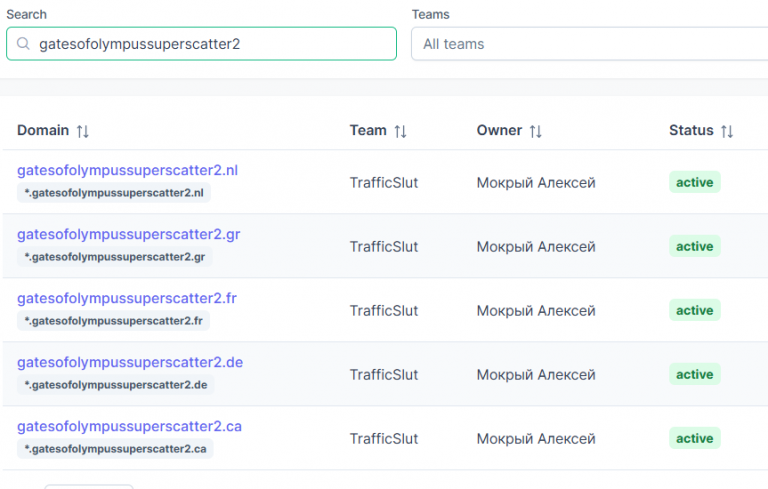Sort by Owner column arrows
768x489 pixels.
click(535, 131)
